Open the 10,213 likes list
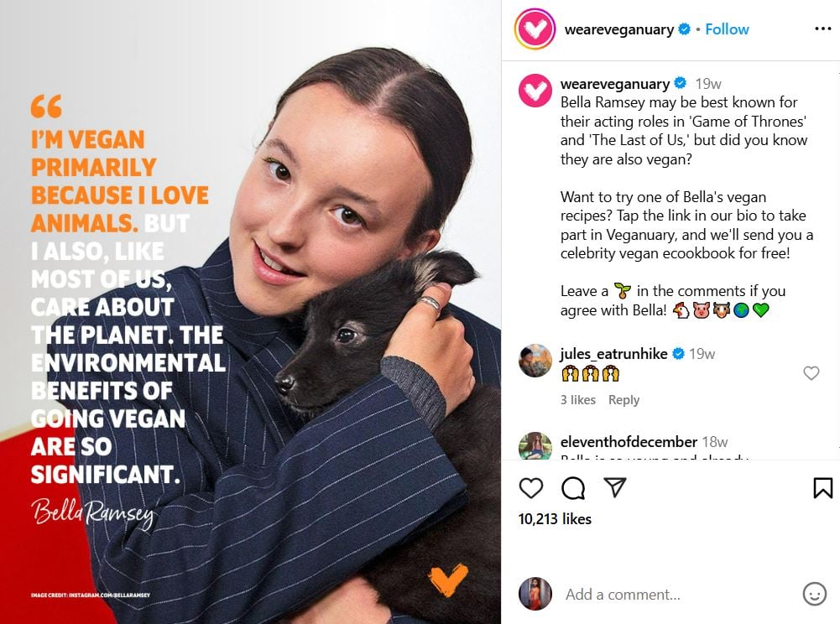The width and height of the screenshot is (840, 624). pyautogui.click(x=555, y=519)
